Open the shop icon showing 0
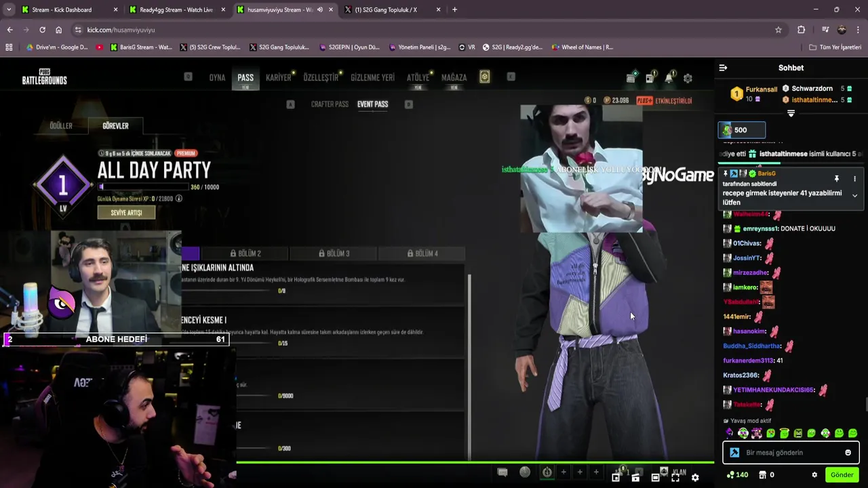The width and height of the screenshot is (868, 488). 766,474
